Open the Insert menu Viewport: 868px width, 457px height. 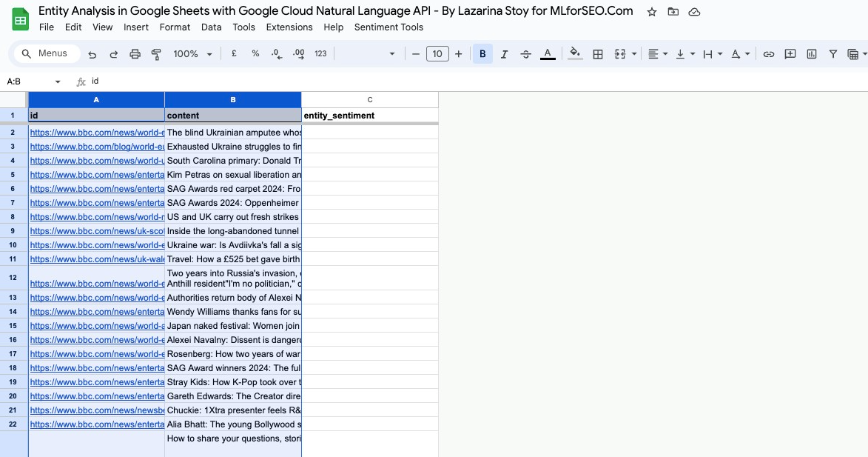[x=136, y=27]
